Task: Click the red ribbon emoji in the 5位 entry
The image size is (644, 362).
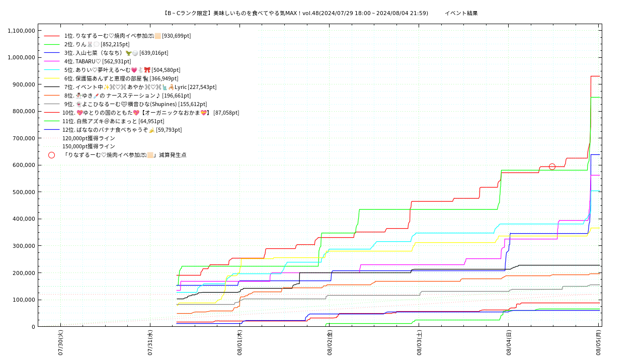Action: point(147,70)
